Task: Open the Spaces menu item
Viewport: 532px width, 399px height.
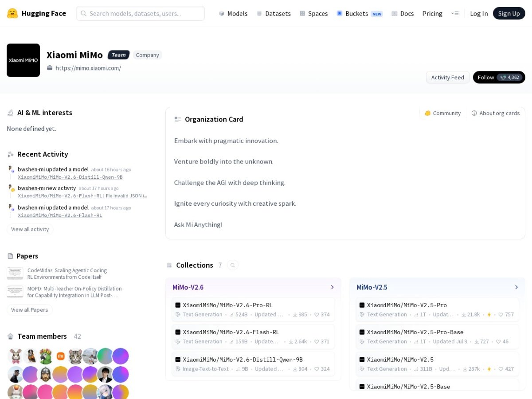Action: 313,13
